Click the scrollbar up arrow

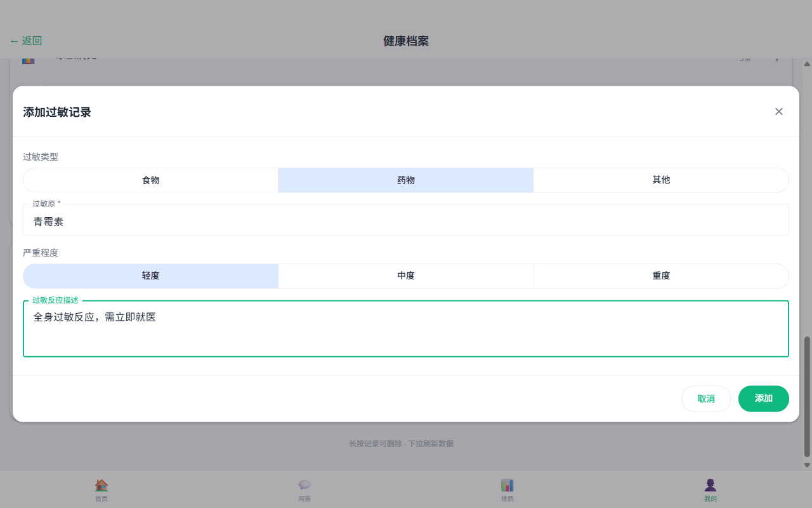[807, 64]
